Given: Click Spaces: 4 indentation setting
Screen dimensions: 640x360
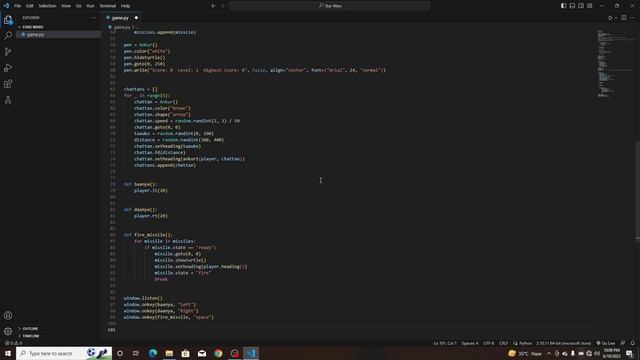Looking at the screenshot, I should [x=470, y=343].
